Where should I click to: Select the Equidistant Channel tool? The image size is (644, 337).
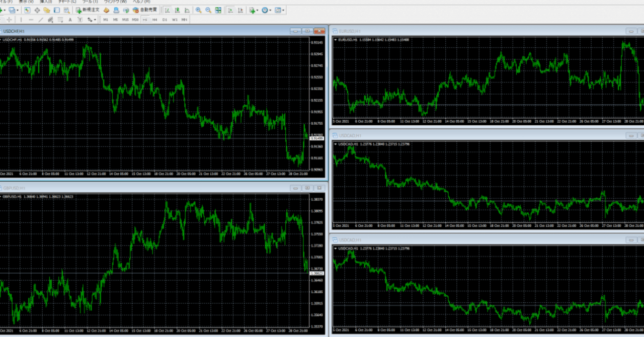(x=50, y=20)
